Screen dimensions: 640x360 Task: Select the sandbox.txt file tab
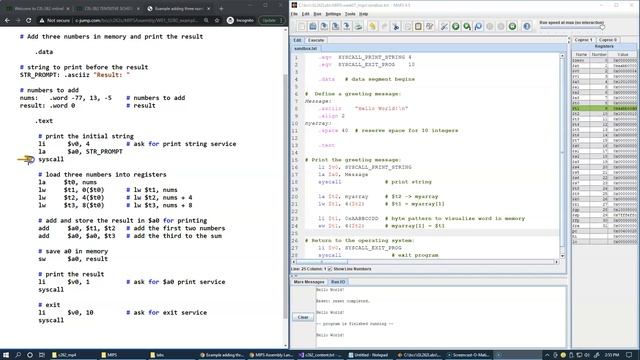point(305,49)
